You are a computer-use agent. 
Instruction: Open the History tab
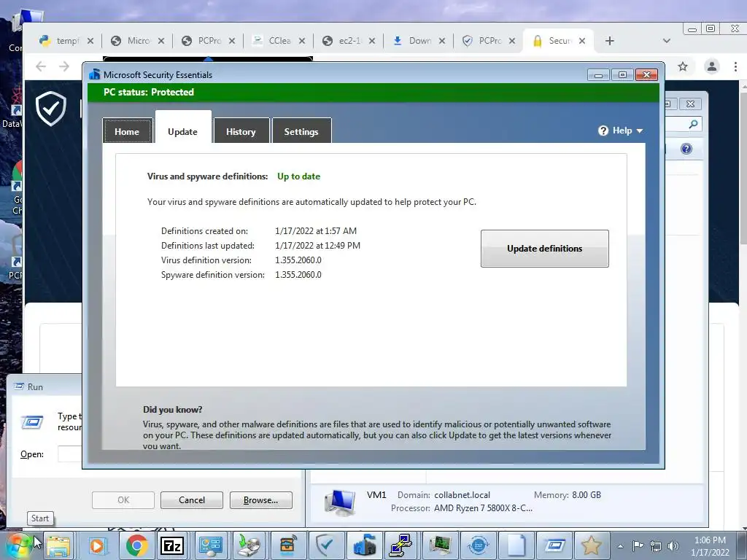tap(241, 131)
